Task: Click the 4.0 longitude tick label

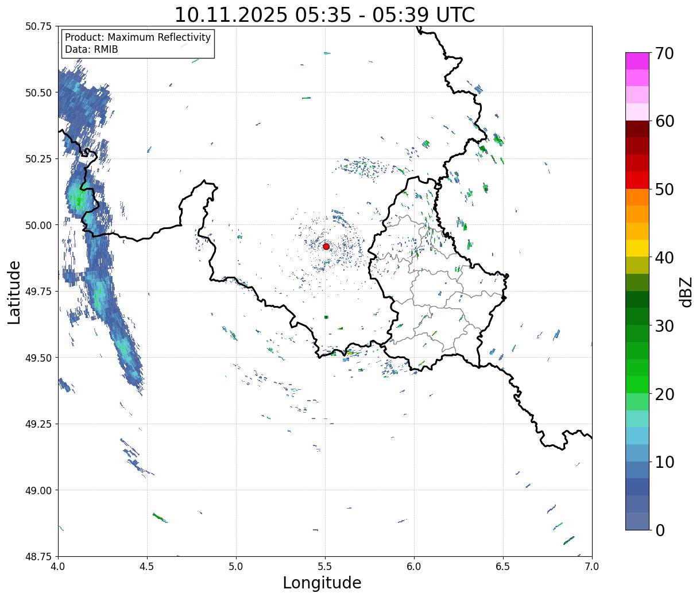Action: 58,567
